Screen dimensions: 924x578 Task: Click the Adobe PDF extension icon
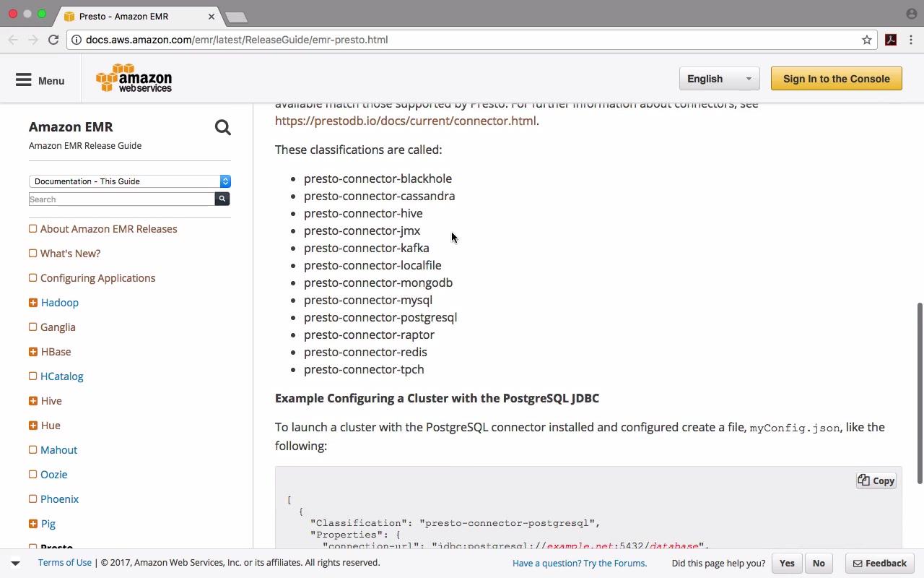(891, 40)
